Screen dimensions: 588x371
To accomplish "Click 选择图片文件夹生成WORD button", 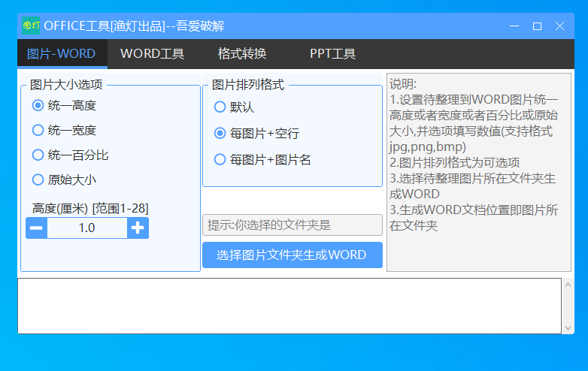I will coord(292,255).
